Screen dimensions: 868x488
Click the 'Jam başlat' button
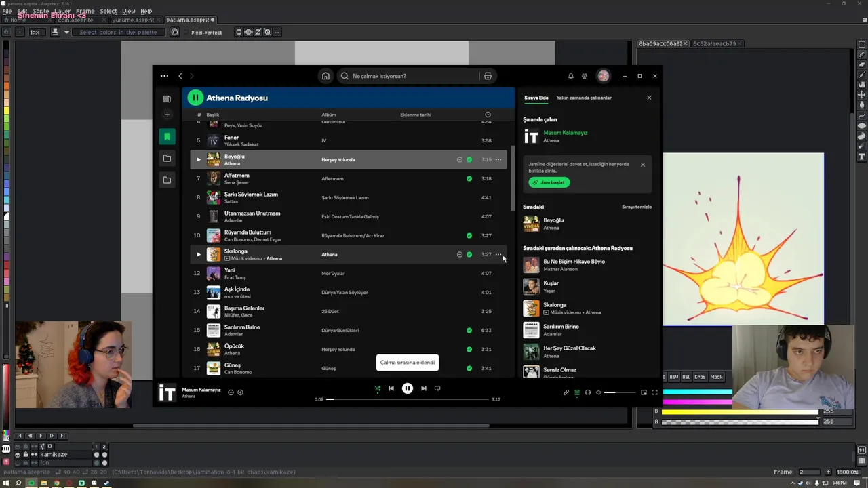click(x=549, y=182)
